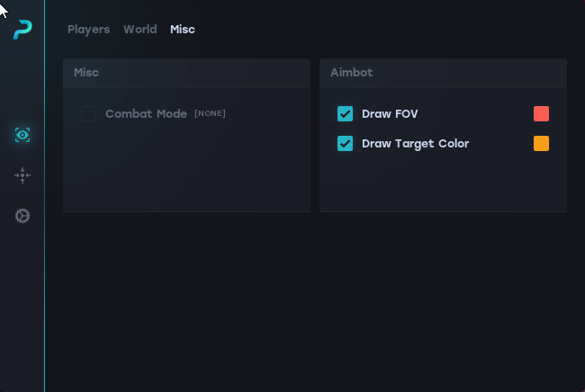The image size is (585, 392).
Task: Open the Visuals eye section in sidebar
Action: 22,135
